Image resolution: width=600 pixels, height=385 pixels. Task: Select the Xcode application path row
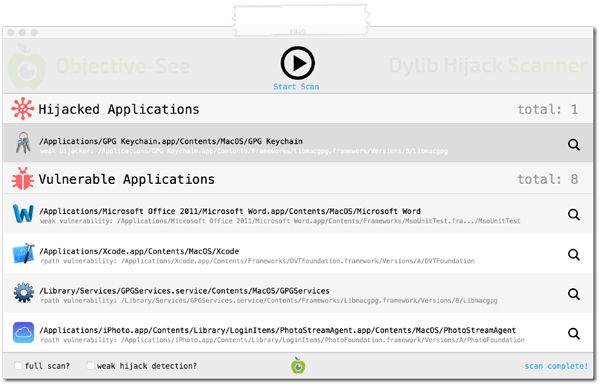(139, 251)
